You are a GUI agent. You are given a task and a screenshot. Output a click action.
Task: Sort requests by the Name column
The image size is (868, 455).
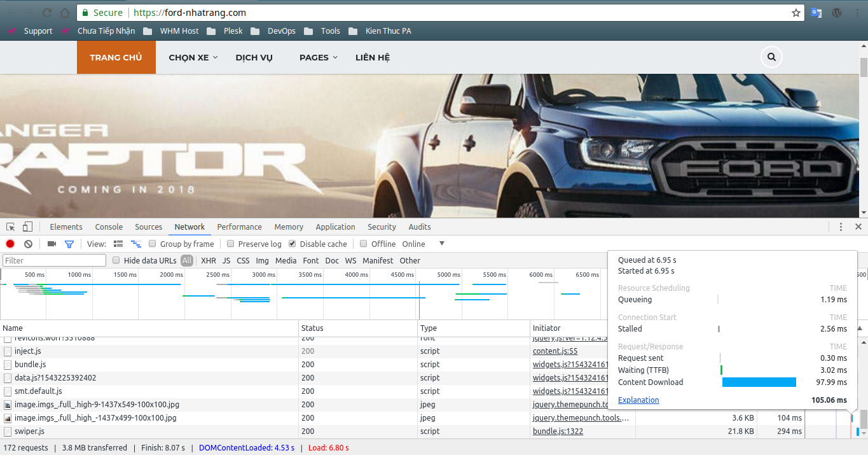[x=149, y=328]
